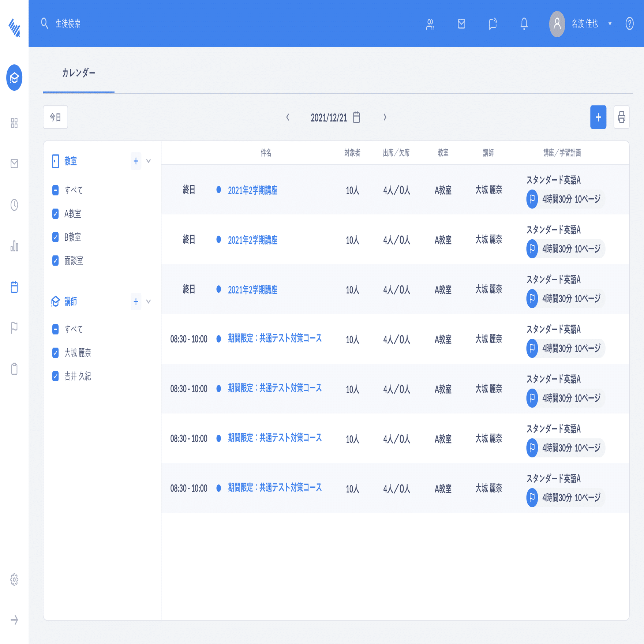This screenshot has height=644, width=644.
Task: Open the 2021年2学期講座 event link
Action: pyautogui.click(x=253, y=190)
